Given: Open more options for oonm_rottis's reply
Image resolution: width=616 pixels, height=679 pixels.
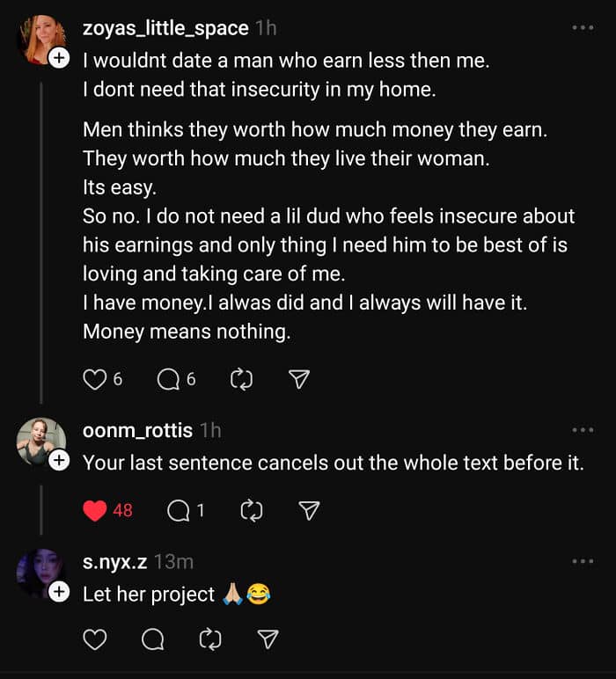Looking at the screenshot, I should [583, 430].
